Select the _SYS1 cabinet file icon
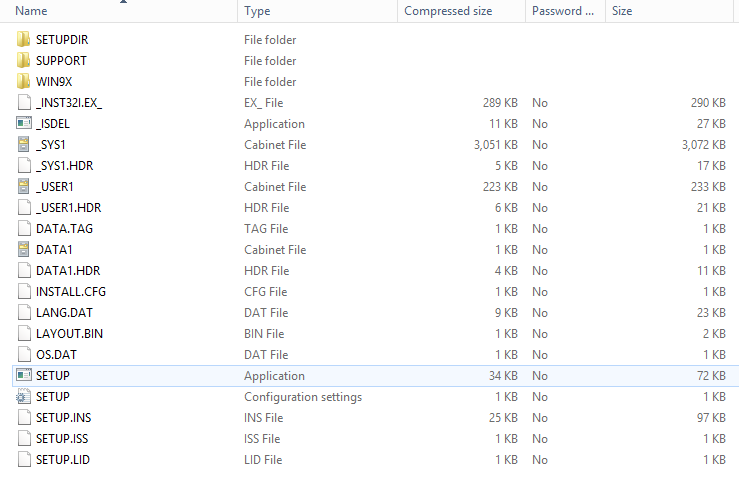Viewport: 739px width, 496px height. pyautogui.click(x=24, y=145)
